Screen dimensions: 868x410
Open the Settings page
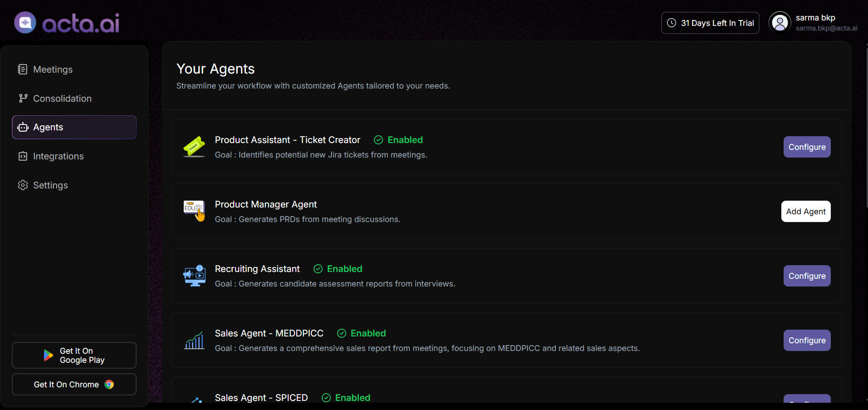[x=50, y=185]
